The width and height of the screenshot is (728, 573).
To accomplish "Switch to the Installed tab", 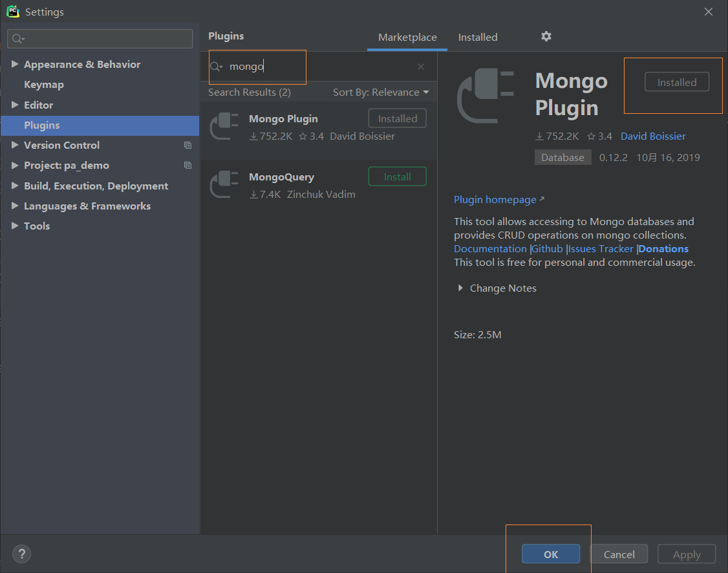I will point(478,37).
